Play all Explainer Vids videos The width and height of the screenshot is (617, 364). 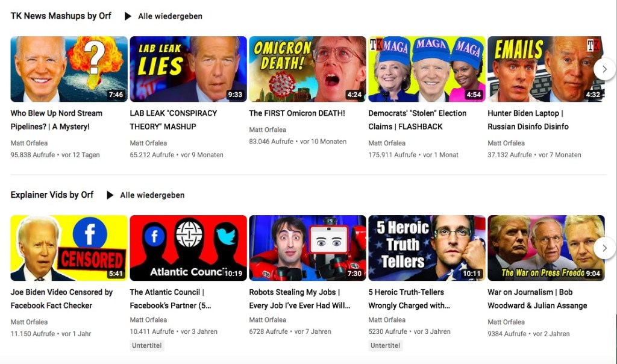coord(152,195)
